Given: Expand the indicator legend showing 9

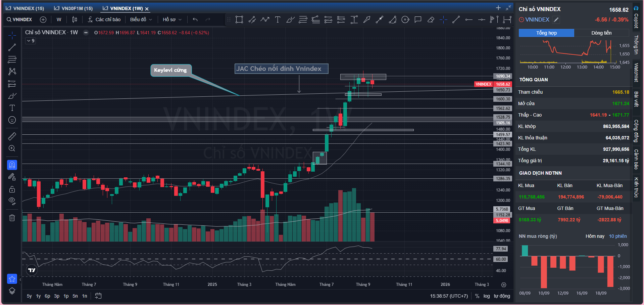Looking at the screenshot, I should click(x=31, y=41).
